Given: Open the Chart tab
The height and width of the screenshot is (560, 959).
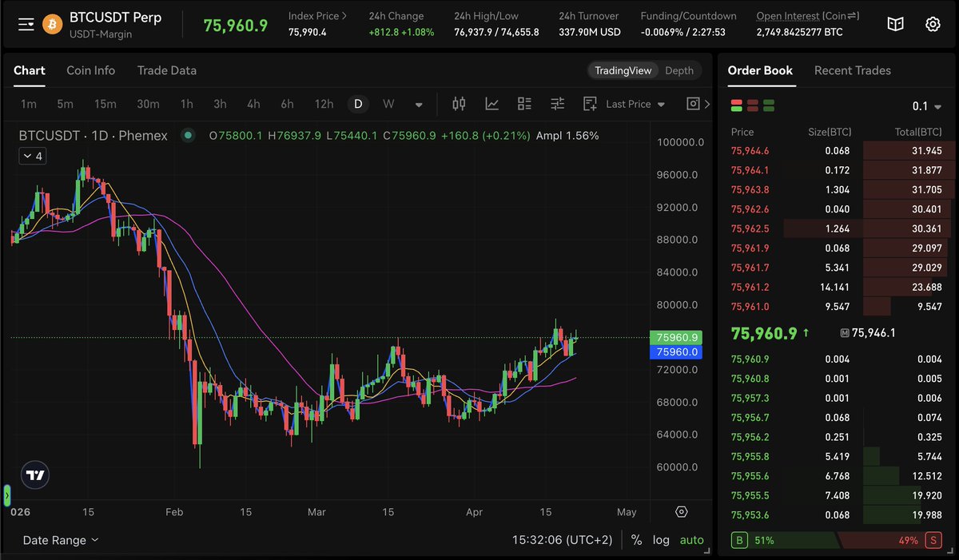Looking at the screenshot, I should pos(30,70).
